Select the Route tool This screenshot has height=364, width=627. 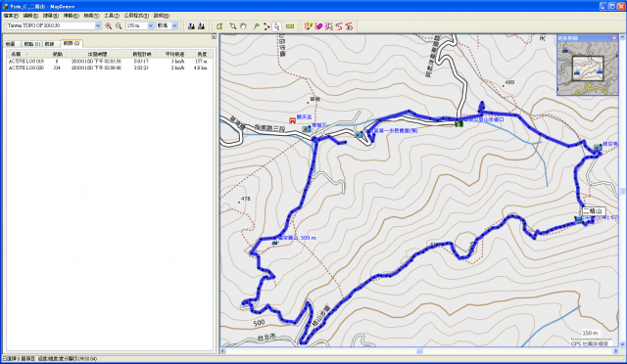coord(266,26)
